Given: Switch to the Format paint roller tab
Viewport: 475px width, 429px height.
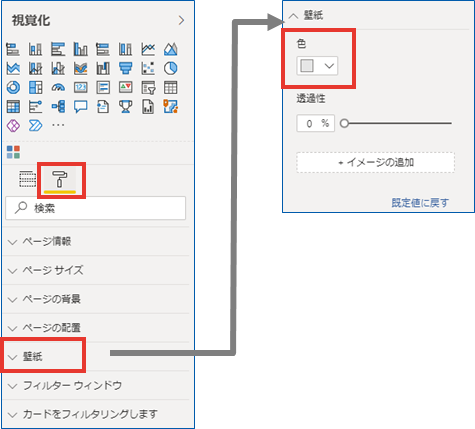Looking at the screenshot, I should click(x=60, y=179).
